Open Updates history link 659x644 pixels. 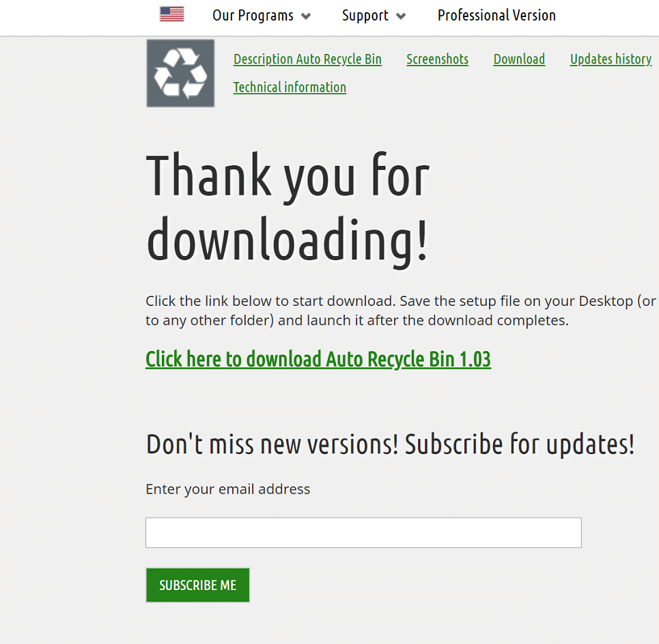pos(611,59)
